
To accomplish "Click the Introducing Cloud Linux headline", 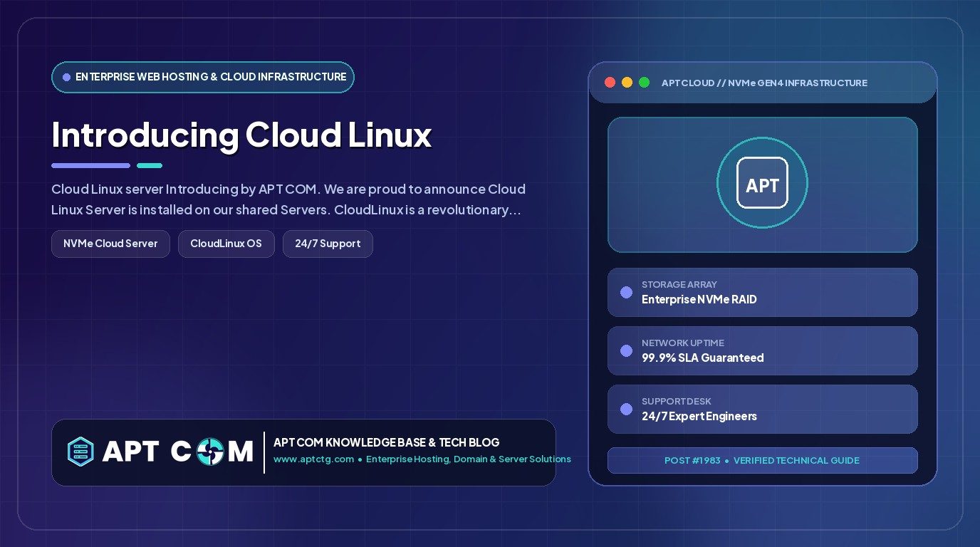I will (241, 135).
